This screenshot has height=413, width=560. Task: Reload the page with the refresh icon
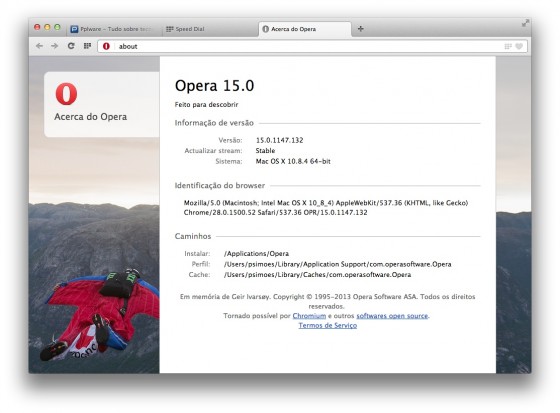(x=71, y=46)
